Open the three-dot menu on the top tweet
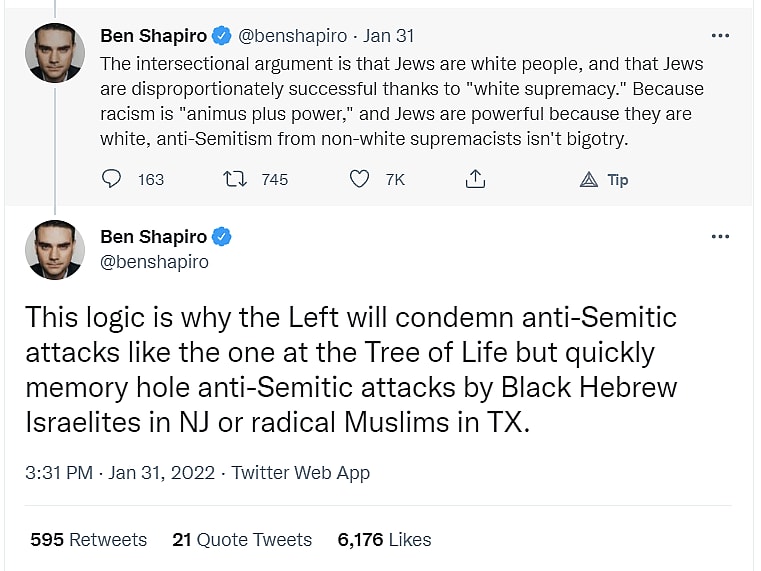 tap(720, 36)
